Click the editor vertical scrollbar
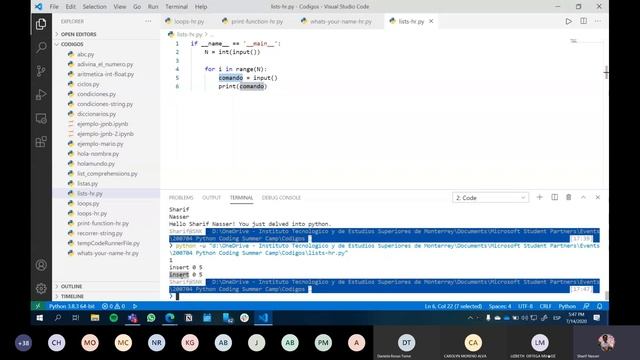This screenshot has height=360, width=640. coord(606,73)
